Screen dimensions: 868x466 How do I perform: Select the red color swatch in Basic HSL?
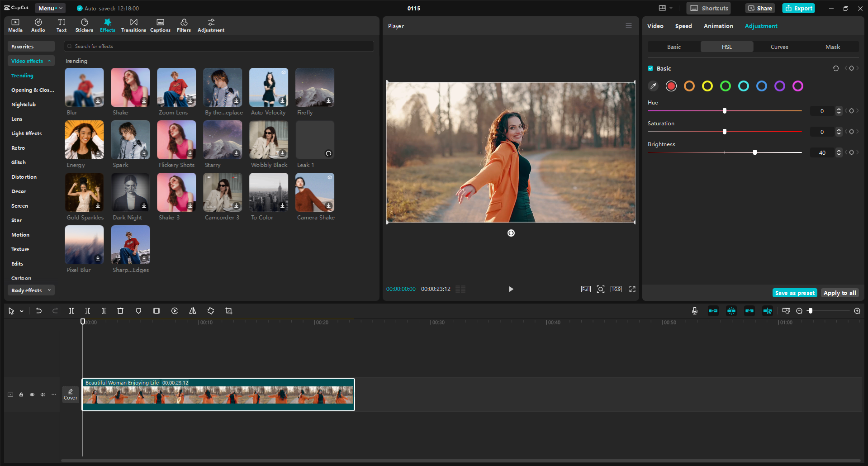(671, 86)
